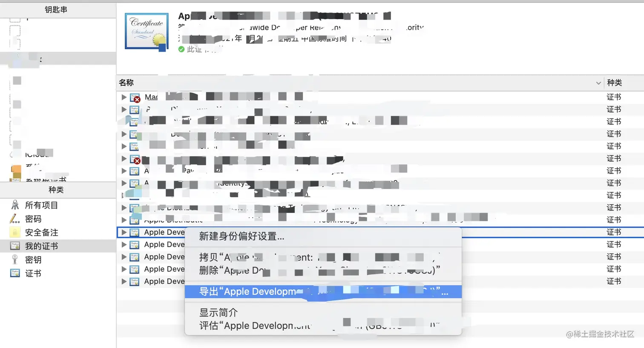Select the 证书 category label in the sidebar
Screen dimensions: 644x348
tap(33, 273)
